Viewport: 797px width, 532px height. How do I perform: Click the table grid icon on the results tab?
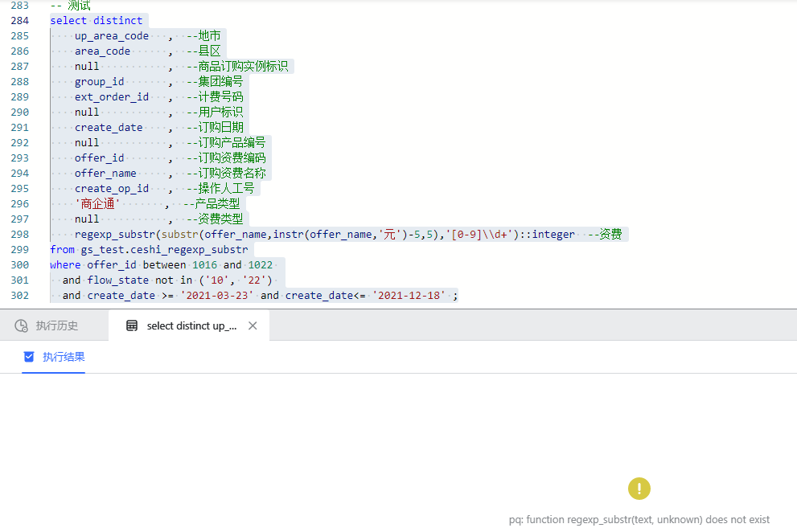point(131,325)
